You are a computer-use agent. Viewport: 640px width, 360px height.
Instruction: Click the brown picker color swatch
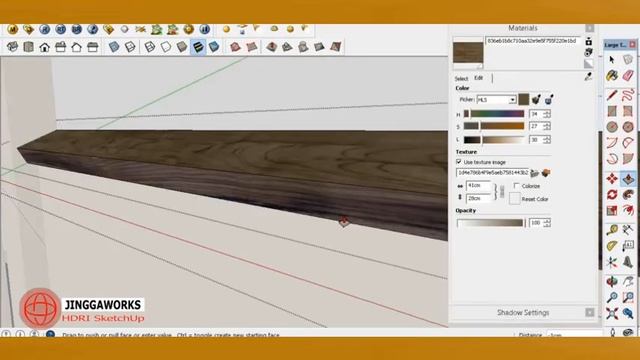(x=524, y=99)
